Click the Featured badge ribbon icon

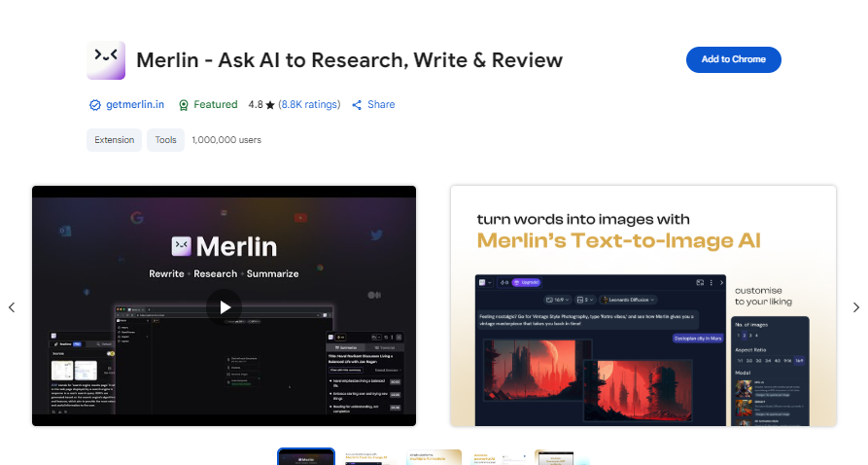pyautogui.click(x=184, y=105)
